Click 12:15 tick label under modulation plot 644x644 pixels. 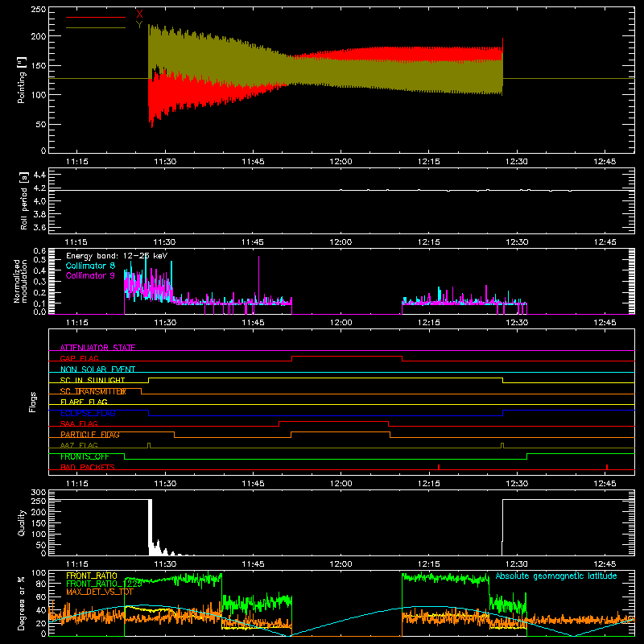click(429, 323)
